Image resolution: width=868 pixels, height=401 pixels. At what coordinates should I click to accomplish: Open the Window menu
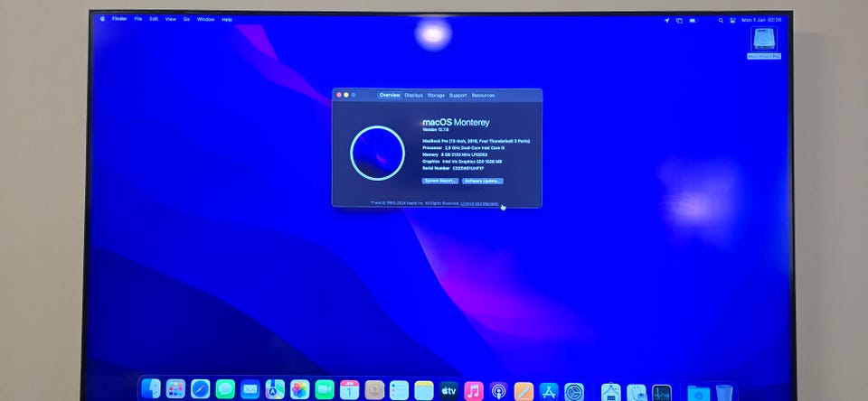(205, 19)
